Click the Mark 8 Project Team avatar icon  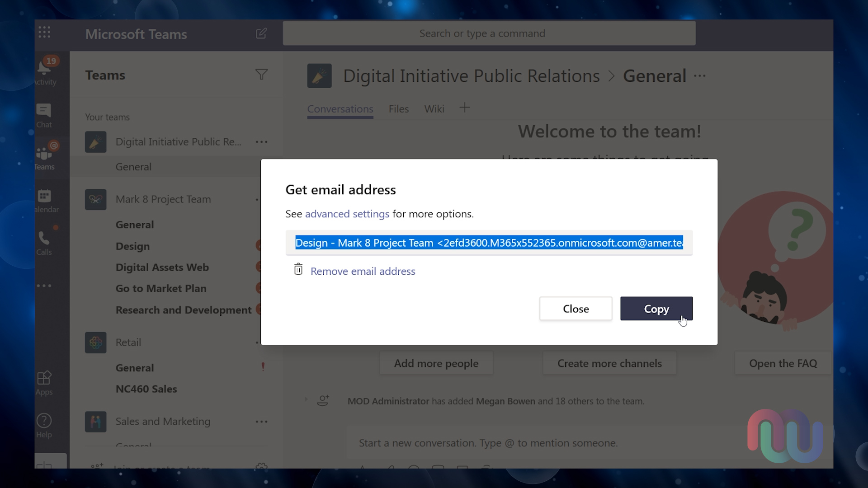pyautogui.click(x=95, y=199)
